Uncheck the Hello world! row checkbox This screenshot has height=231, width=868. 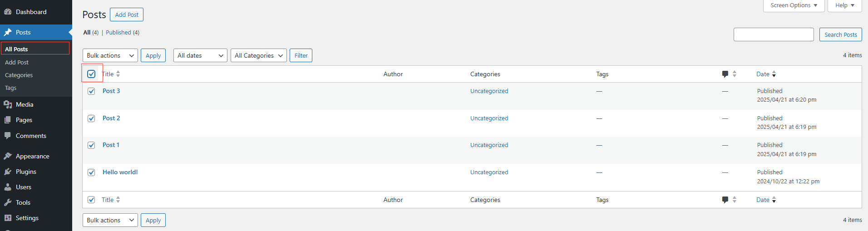(91, 172)
